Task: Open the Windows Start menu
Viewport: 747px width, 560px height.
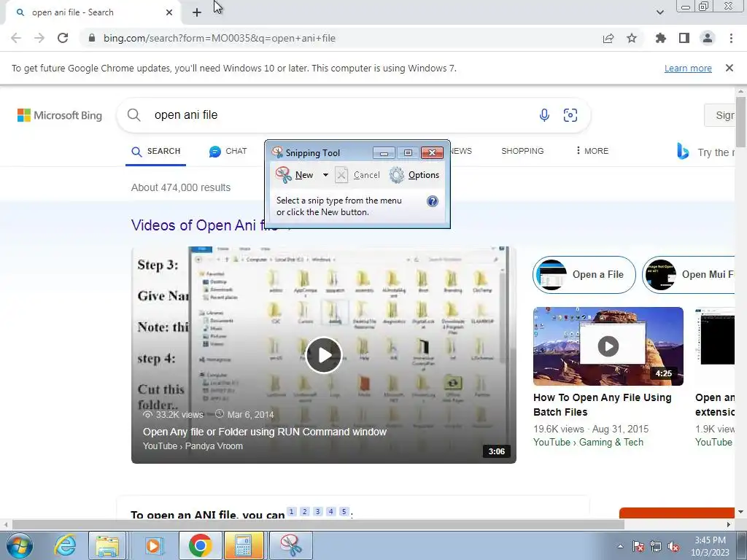Action: pos(19,545)
